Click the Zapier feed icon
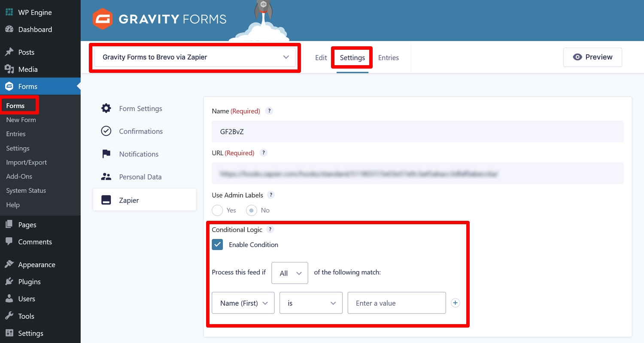The image size is (644, 343). click(x=106, y=200)
